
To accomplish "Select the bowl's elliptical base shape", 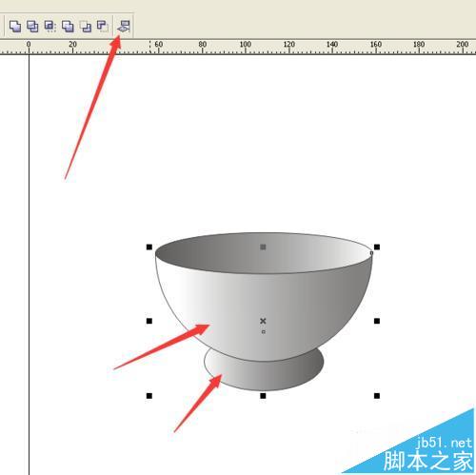I will (264, 376).
